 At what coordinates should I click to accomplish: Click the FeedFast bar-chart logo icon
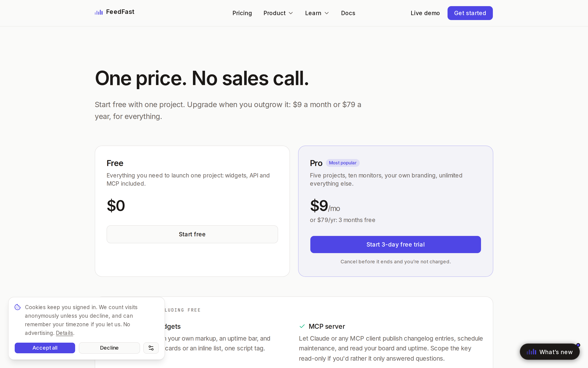pos(99,12)
